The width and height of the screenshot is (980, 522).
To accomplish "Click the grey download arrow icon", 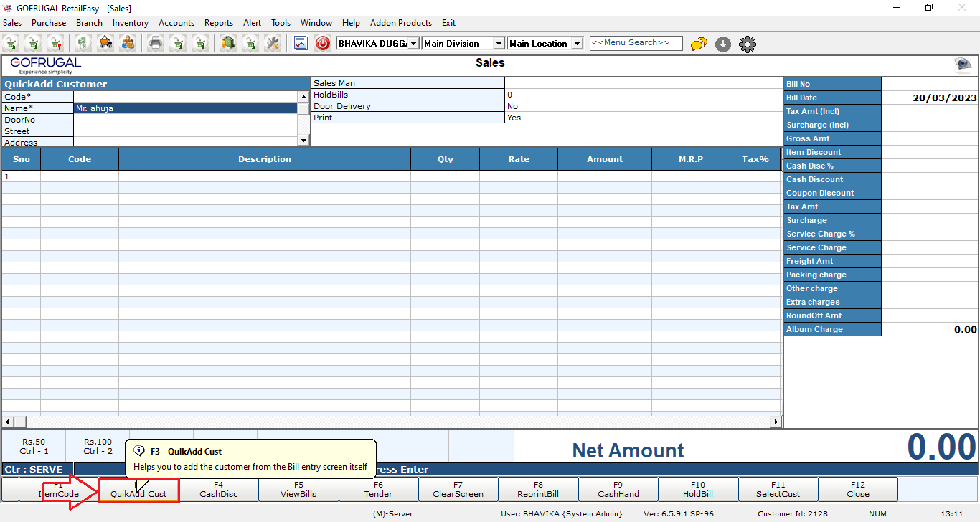I will pos(723,44).
